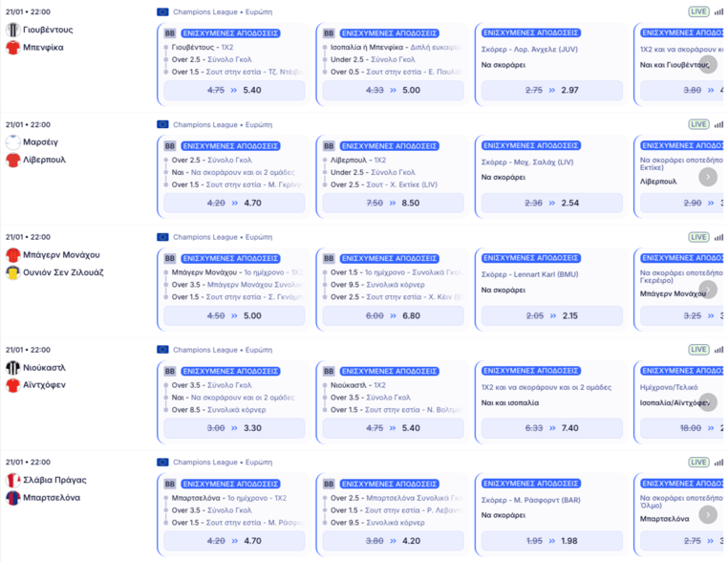Click the Newcastle team crest
The width and height of the screenshot is (728, 562).
[x=13, y=368]
